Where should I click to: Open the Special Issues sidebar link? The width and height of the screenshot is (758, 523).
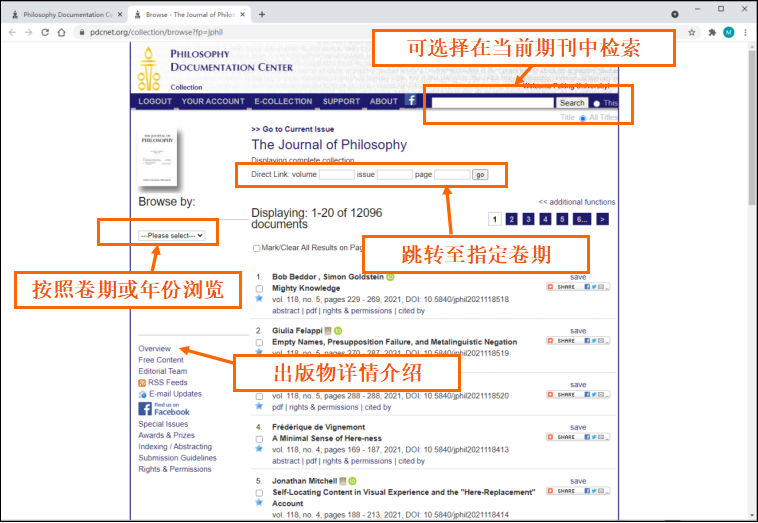(x=163, y=424)
